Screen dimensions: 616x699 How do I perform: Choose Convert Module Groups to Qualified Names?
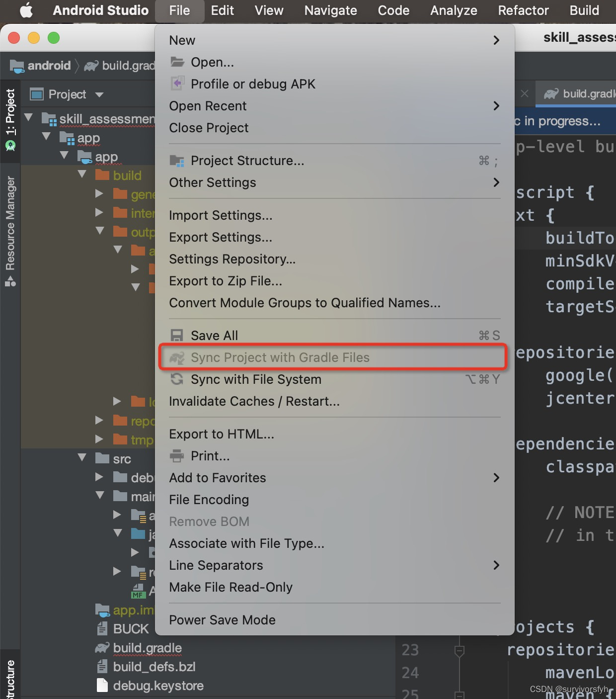(x=334, y=303)
